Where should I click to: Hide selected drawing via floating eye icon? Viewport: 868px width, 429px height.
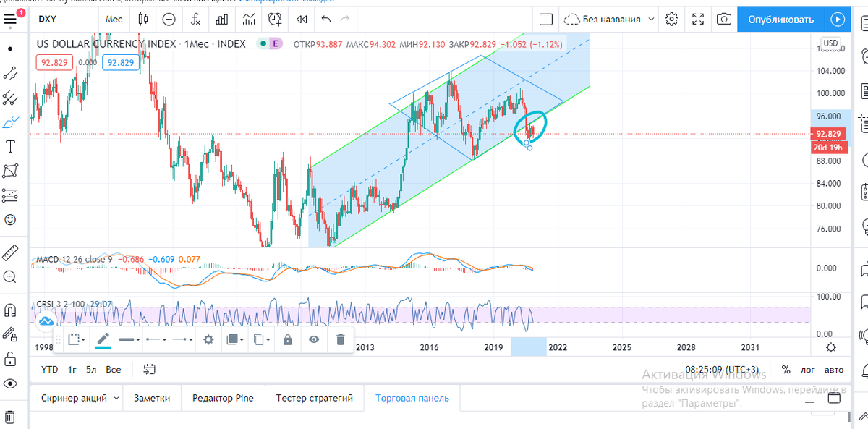click(x=314, y=339)
